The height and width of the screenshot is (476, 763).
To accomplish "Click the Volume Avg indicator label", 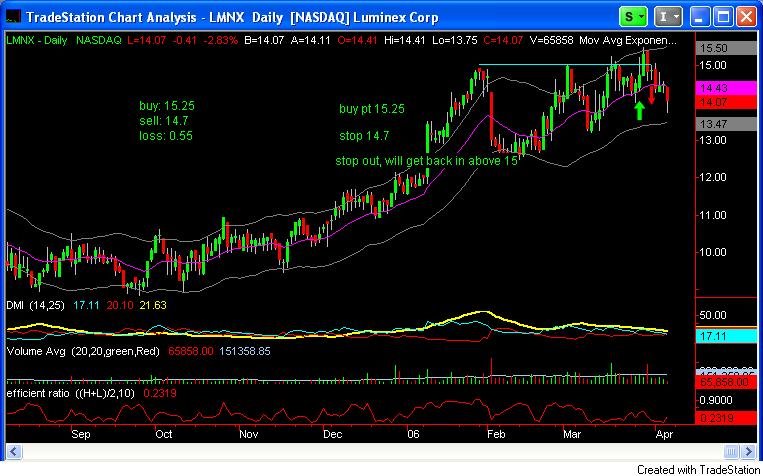I will tap(83, 351).
